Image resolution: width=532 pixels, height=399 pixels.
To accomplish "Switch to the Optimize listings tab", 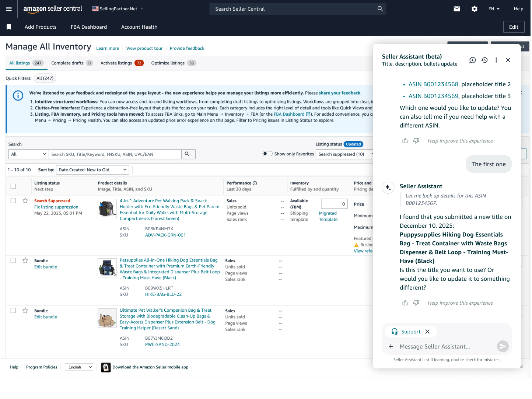I will pyautogui.click(x=168, y=63).
